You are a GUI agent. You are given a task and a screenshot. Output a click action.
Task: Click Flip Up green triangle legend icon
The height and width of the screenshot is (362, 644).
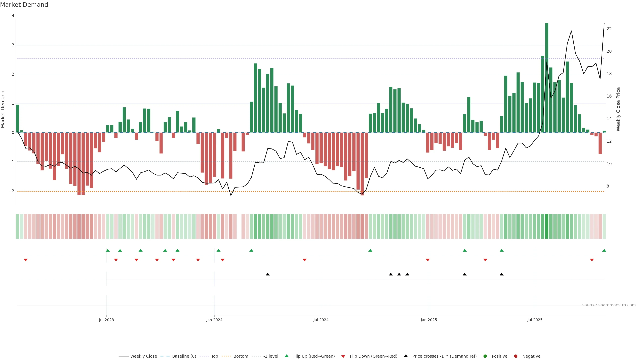tap(287, 356)
